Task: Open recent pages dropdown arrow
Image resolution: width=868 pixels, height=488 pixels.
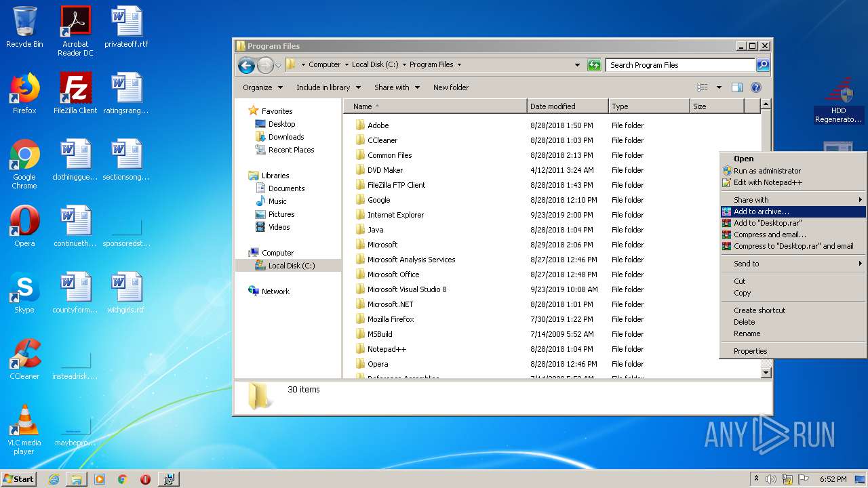Action: click(278, 66)
